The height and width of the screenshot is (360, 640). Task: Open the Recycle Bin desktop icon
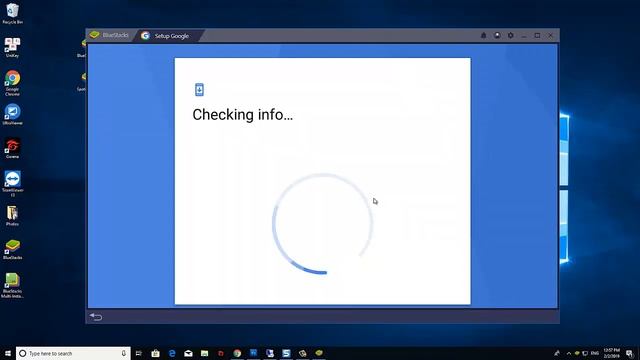12,13
